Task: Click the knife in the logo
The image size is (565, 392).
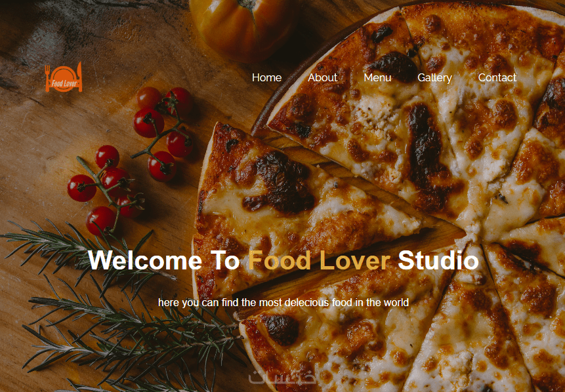Action: 79,77
